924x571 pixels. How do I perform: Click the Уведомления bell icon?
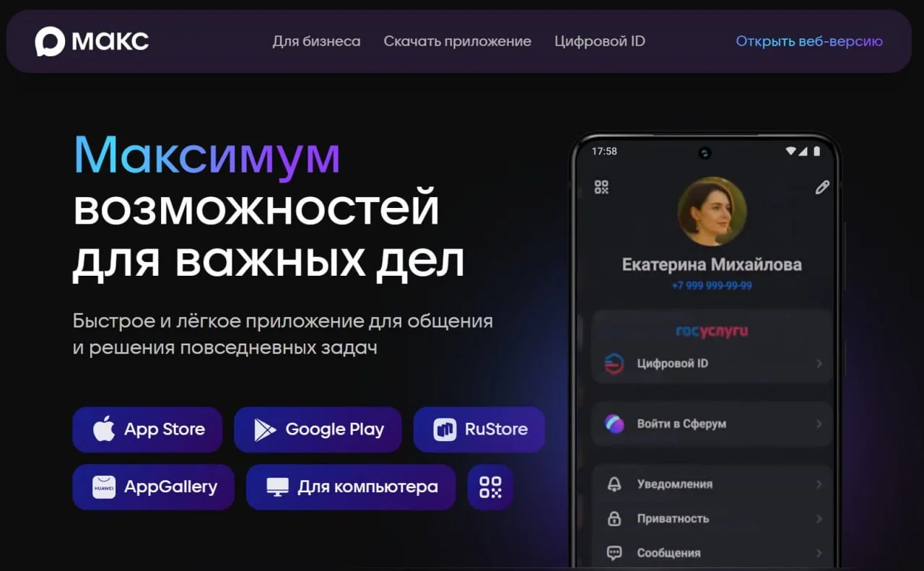click(x=616, y=484)
